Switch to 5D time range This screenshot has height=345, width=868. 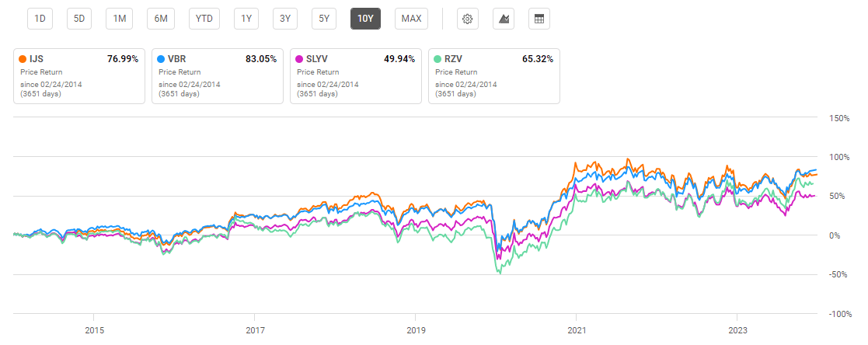coord(78,19)
